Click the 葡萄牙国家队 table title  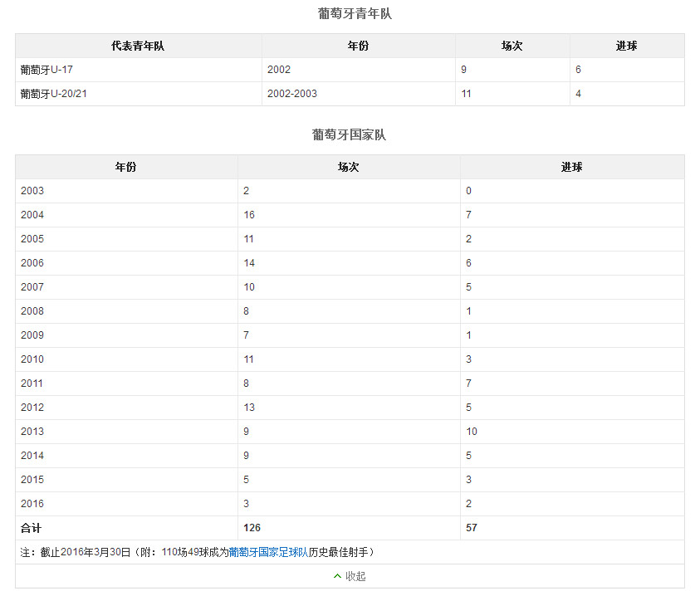[x=350, y=134]
